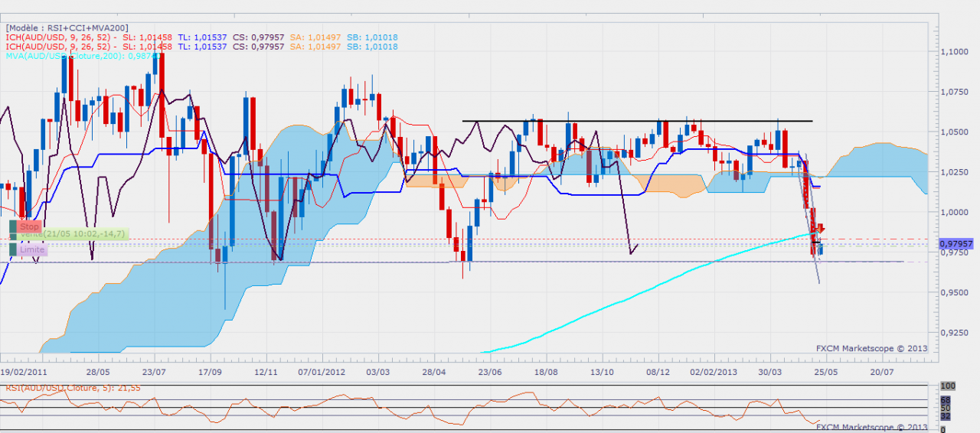Click the 13/10 date axis label
980x433 pixels.
[601, 371]
